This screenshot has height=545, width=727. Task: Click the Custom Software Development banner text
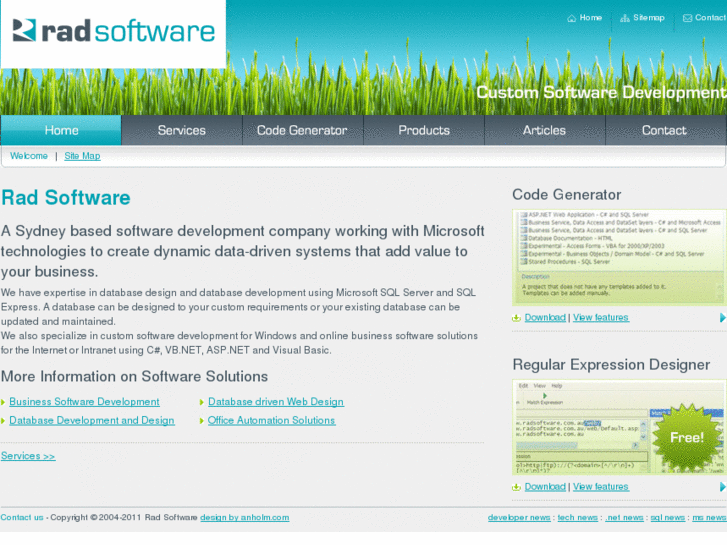coord(601,92)
